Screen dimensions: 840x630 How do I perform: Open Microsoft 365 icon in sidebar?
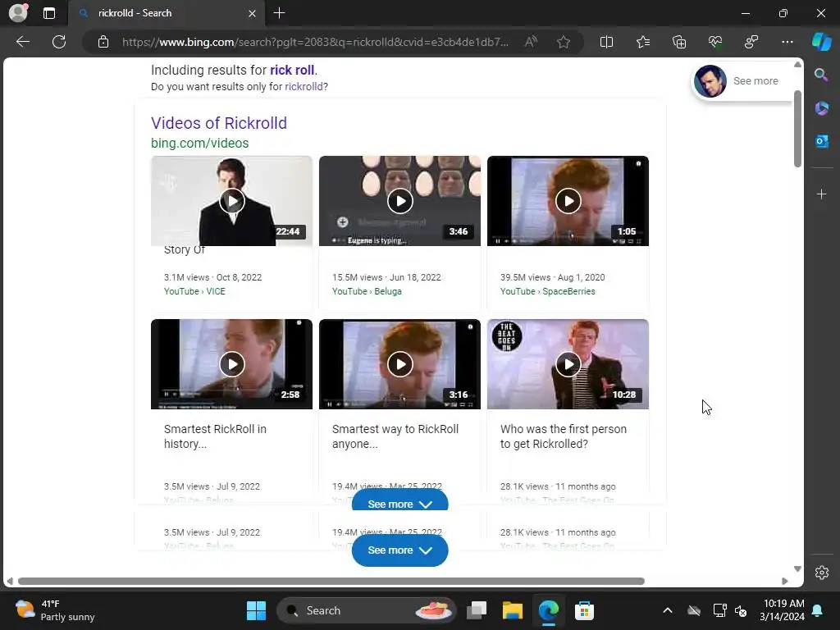[x=821, y=108]
